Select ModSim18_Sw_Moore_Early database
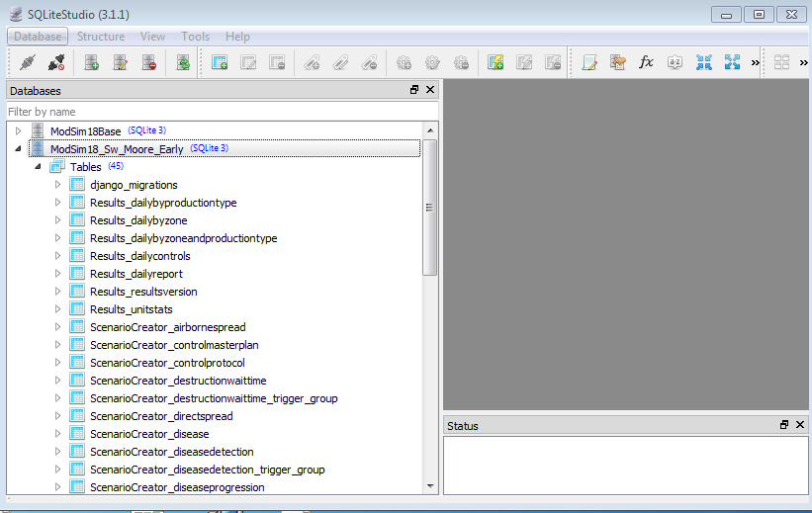This screenshot has height=513, width=812. (117, 149)
